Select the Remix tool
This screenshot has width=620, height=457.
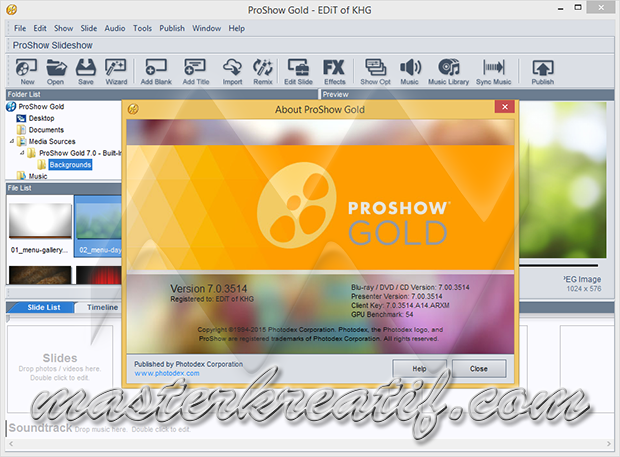coord(263,72)
